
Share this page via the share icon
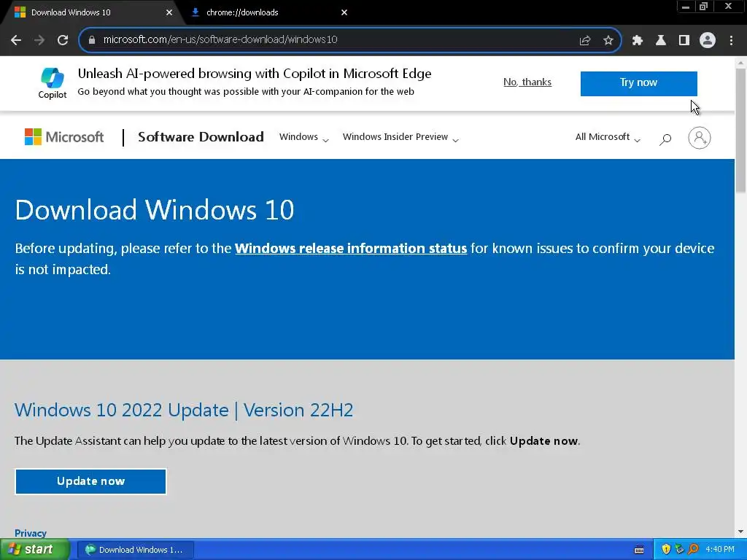[585, 40]
